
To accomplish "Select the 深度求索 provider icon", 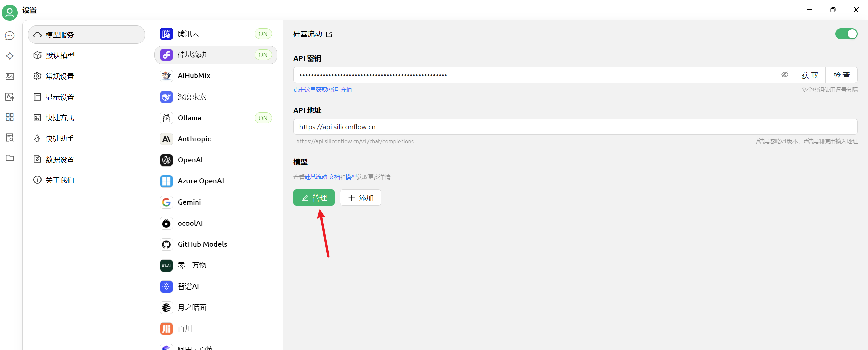I will click(166, 97).
